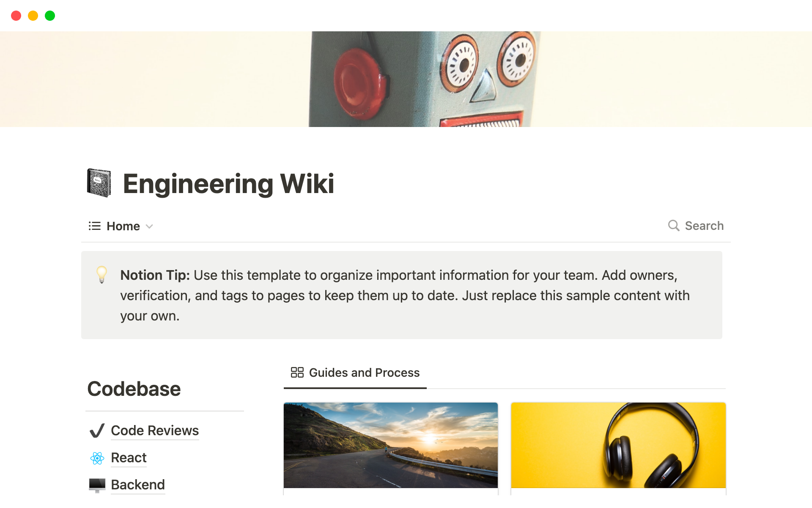This screenshot has width=812, height=508.
Task: Click the road sunset thumbnail image
Action: coord(390,445)
